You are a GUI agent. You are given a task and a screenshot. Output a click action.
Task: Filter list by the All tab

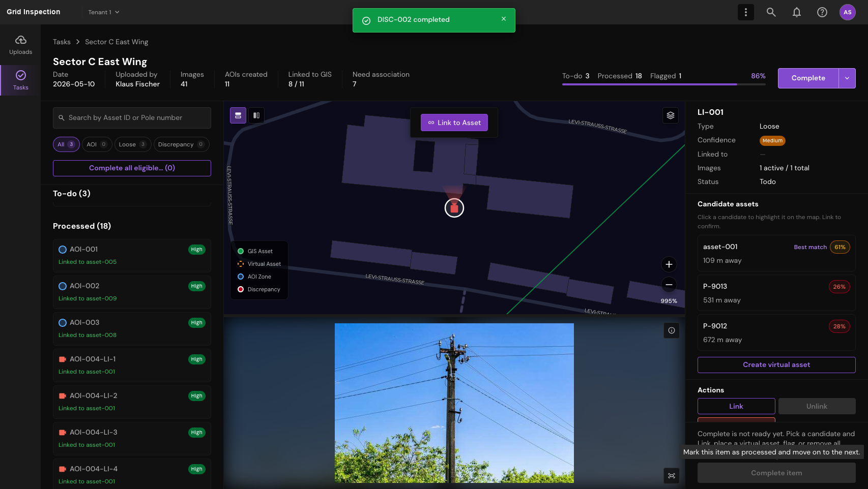[66, 144]
